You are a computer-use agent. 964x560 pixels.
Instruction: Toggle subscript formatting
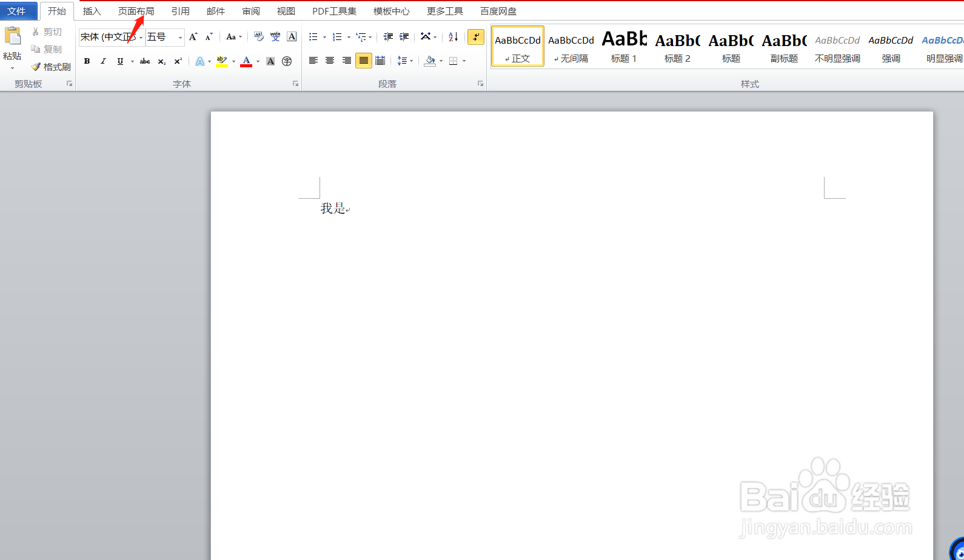(161, 61)
